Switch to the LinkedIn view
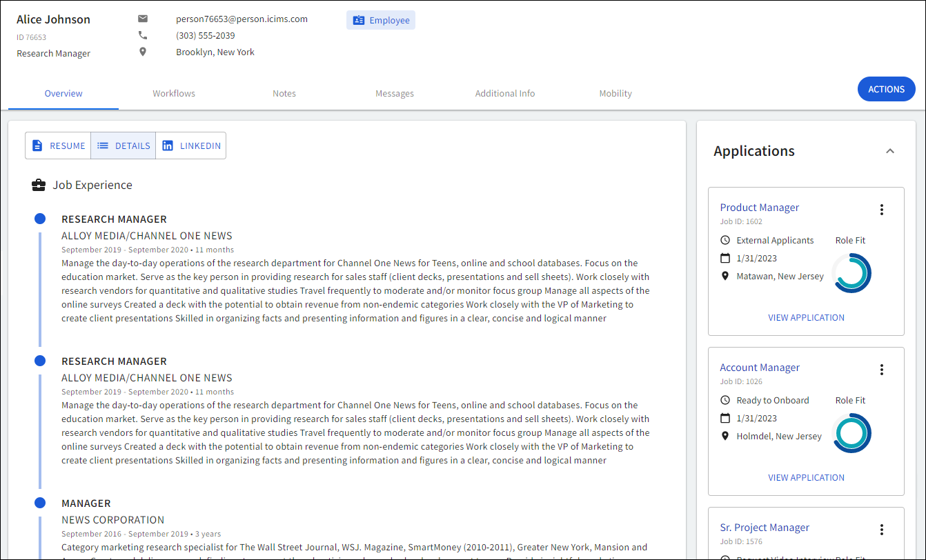926x560 pixels. 191,146
